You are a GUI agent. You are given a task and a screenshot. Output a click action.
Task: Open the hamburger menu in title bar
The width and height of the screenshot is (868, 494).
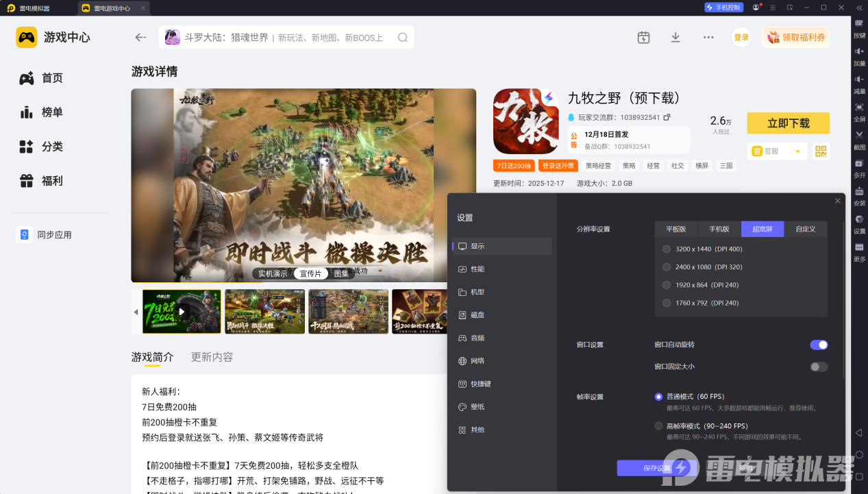[773, 8]
